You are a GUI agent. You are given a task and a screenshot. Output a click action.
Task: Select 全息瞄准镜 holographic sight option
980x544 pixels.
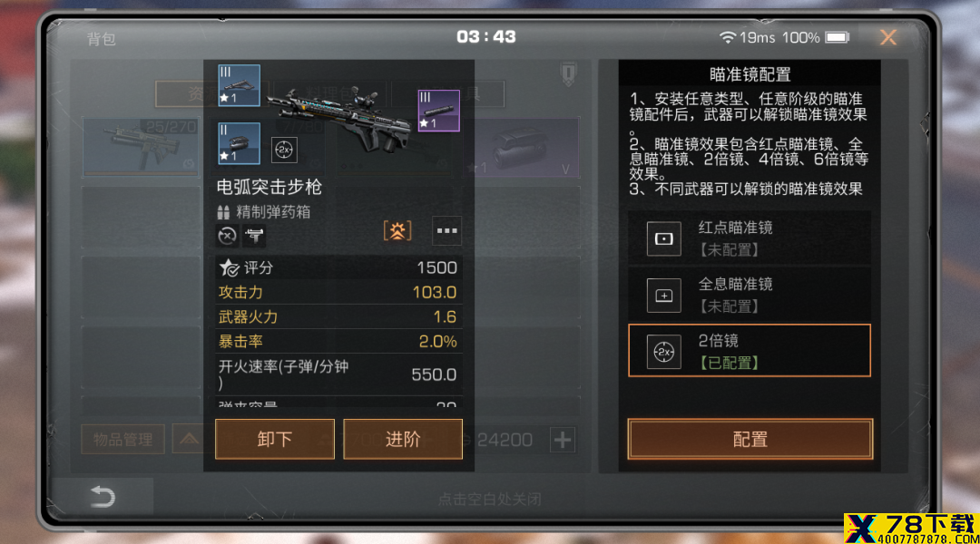[x=750, y=295]
